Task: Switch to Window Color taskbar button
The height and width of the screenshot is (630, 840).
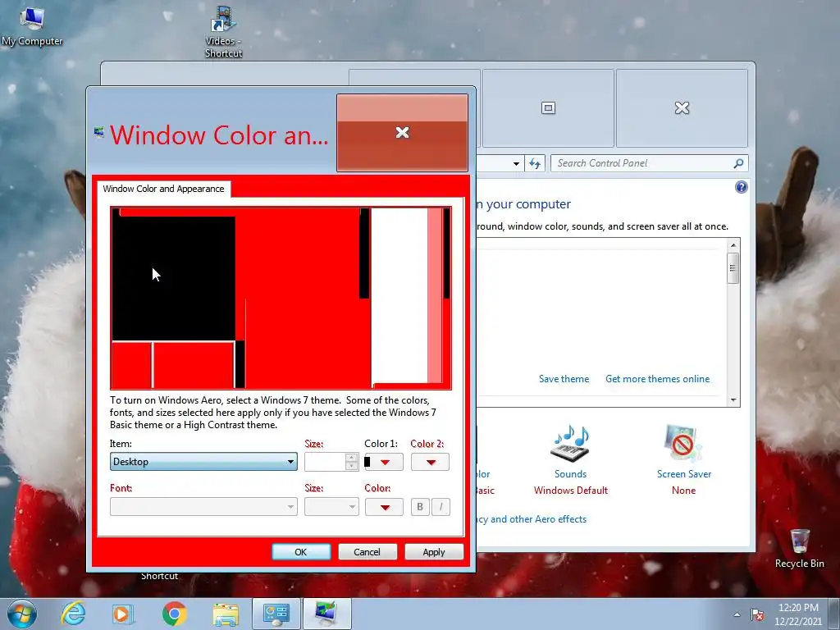Action: (327, 614)
